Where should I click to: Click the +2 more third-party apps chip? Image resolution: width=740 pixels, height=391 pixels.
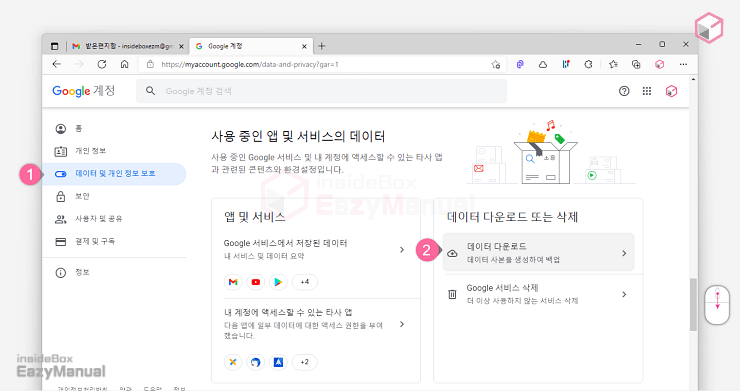pyautogui.click(x=305, y=362)
